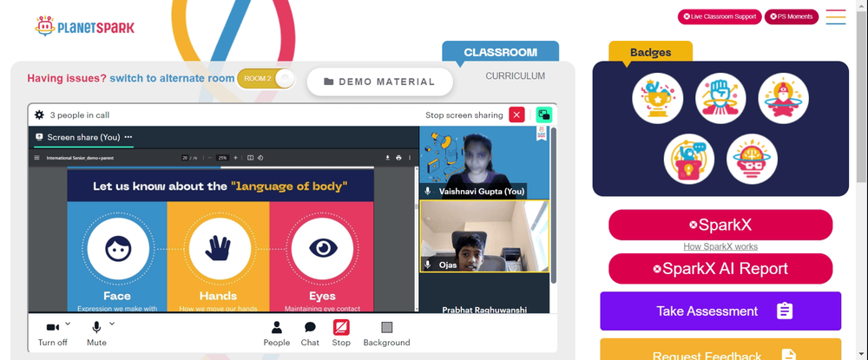
Task: Click the Screen share (You) tab
Action: (83, 137)
